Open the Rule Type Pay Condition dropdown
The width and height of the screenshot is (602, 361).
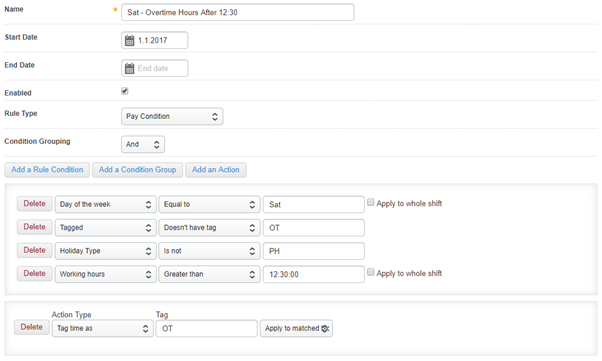172,116
